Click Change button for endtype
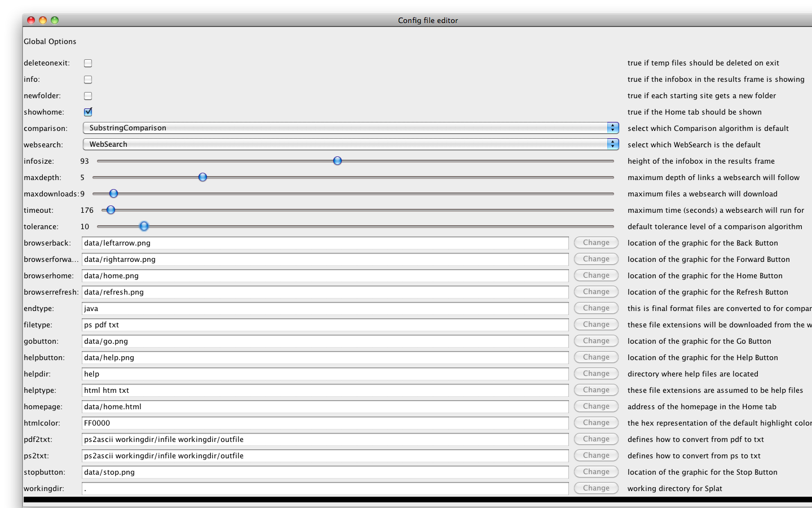812x508 pixels. click(x=596, y=308)
